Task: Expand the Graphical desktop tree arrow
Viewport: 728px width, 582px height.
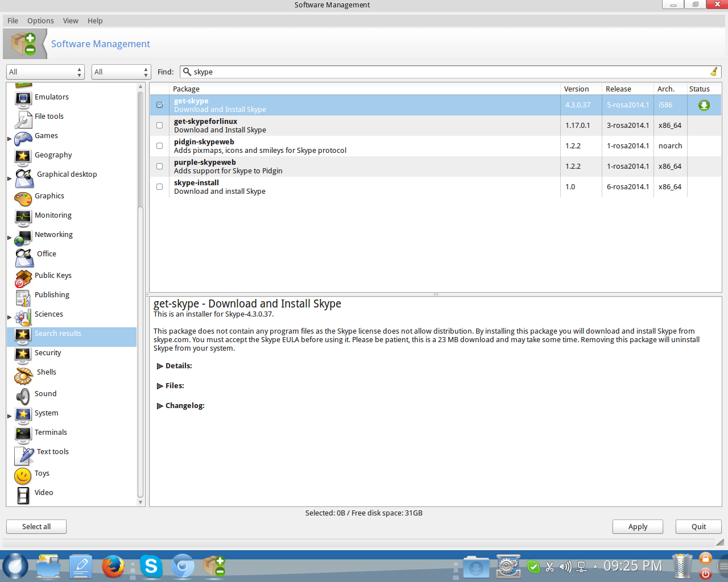Action: click(x=9, y=178)
